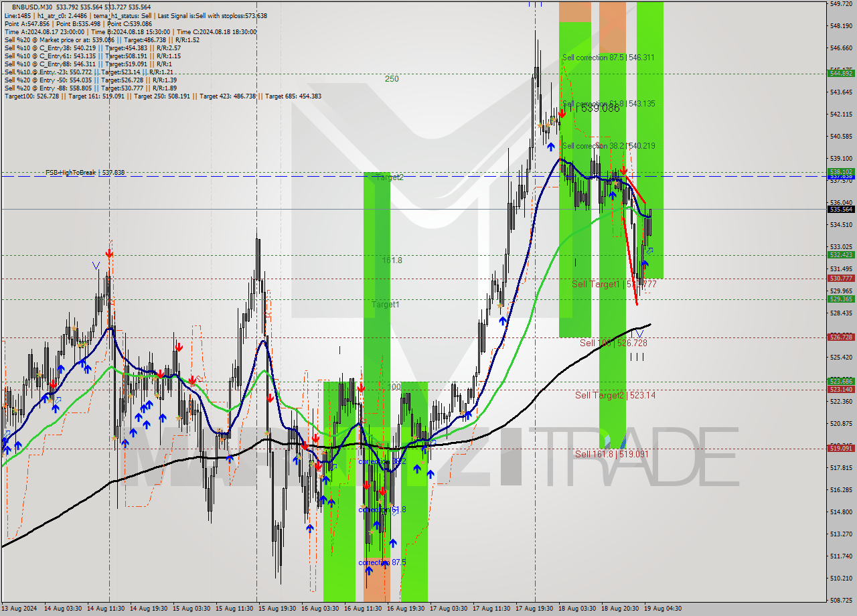
Task: Click the 'Sell 161.8 | 519.091' label
Action: tap(612, 454)
